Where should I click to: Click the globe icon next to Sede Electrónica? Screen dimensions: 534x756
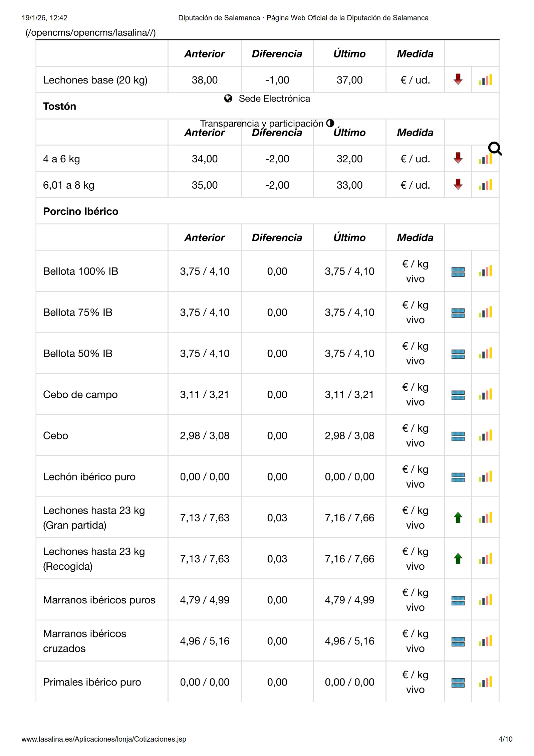point(228,99)
